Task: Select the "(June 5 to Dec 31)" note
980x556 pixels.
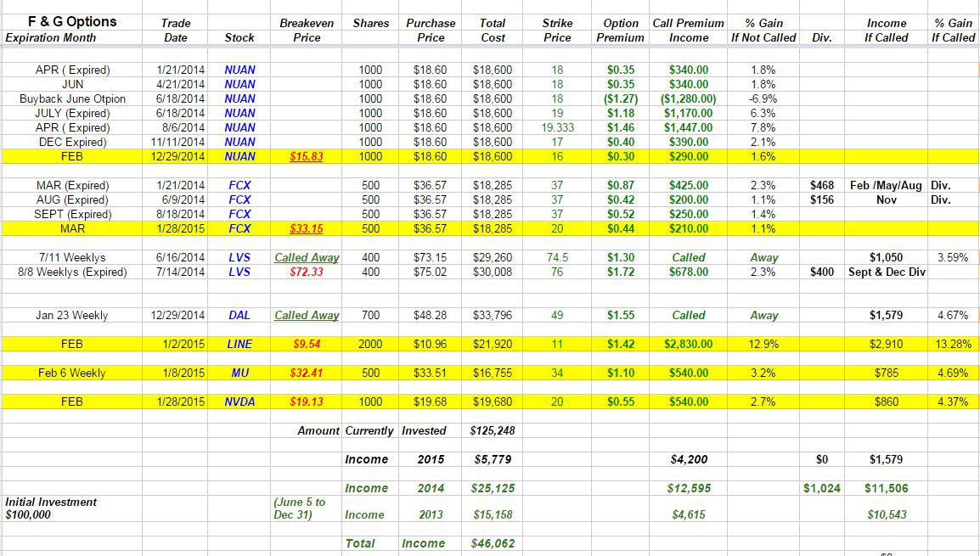Action: [300, 508]
